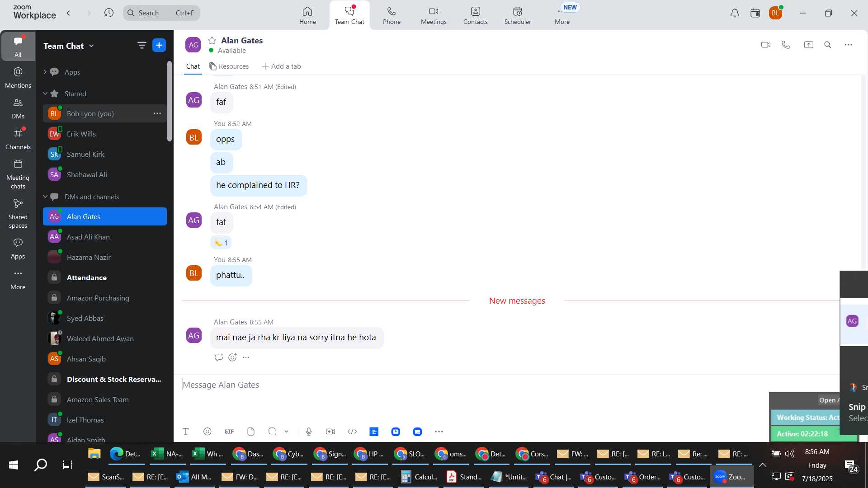Take a screenshot capture from composer
868x488 pixels.
[x=272, y=432]
